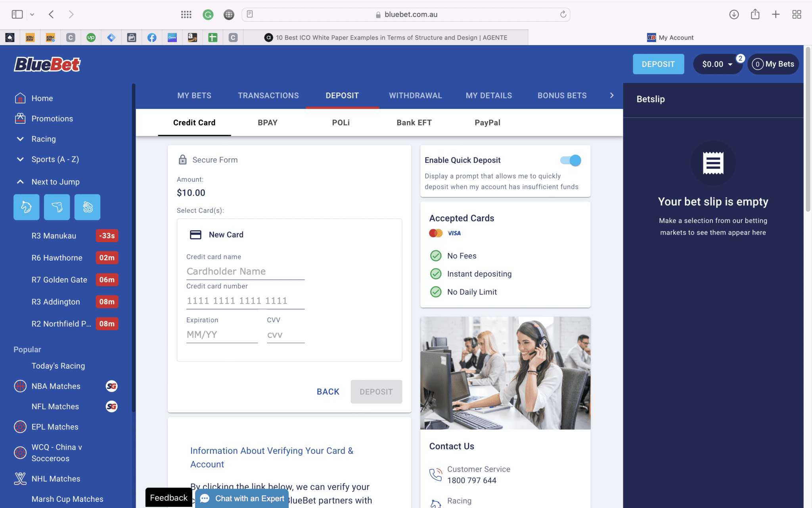
Task: Open NBA Matches basketball icon
Action: pyautogui.click(x=20, y=386)
